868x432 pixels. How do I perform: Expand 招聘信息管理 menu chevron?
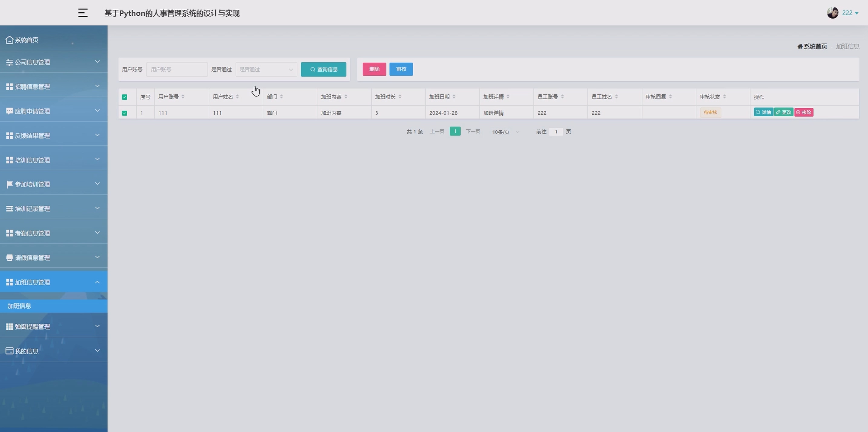pos(97,86)
